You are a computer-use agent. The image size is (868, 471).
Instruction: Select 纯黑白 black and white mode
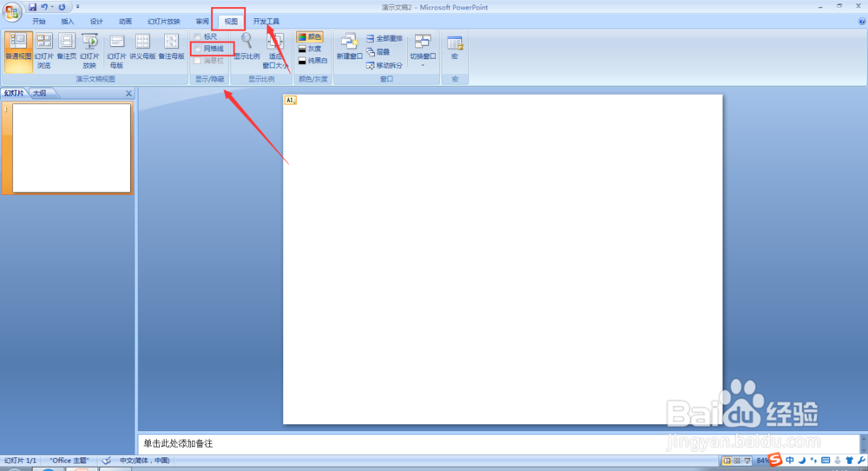312,61
